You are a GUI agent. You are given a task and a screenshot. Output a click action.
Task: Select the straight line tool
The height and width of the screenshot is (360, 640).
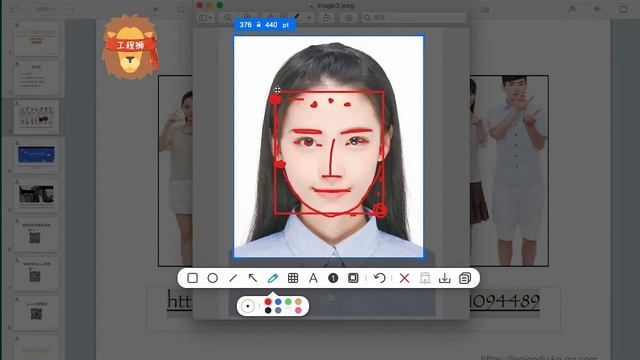[x=233, y=278]
